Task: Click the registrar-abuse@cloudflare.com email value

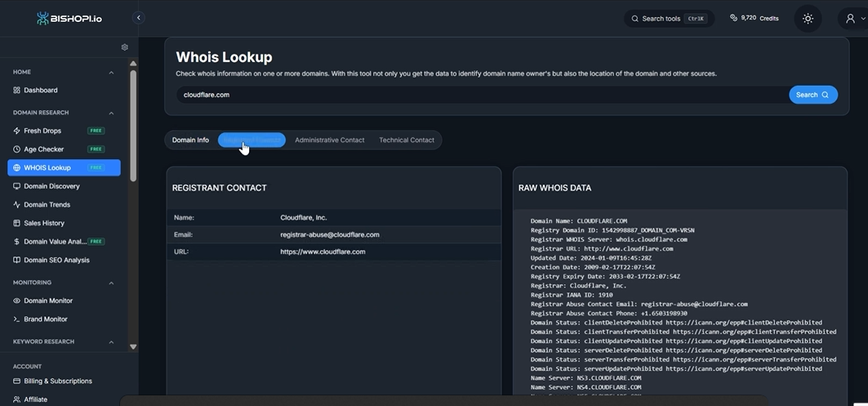Action: (x=330, y=234)
